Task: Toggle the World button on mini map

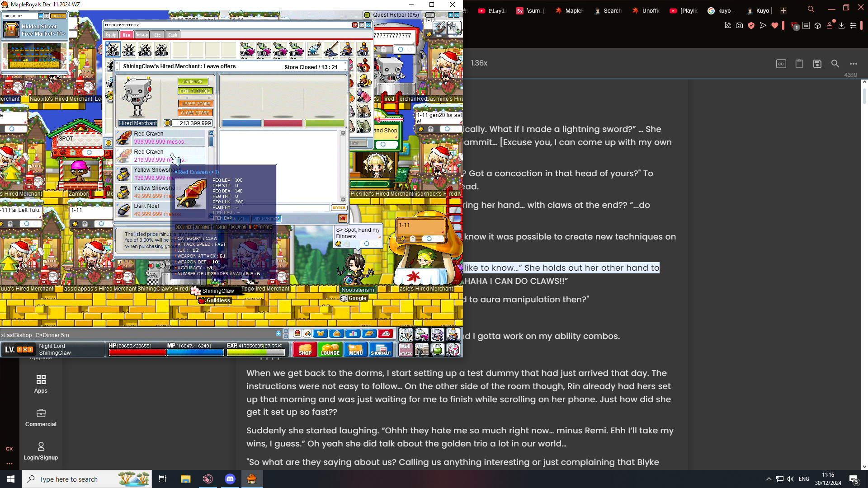Action: (58, 16)
